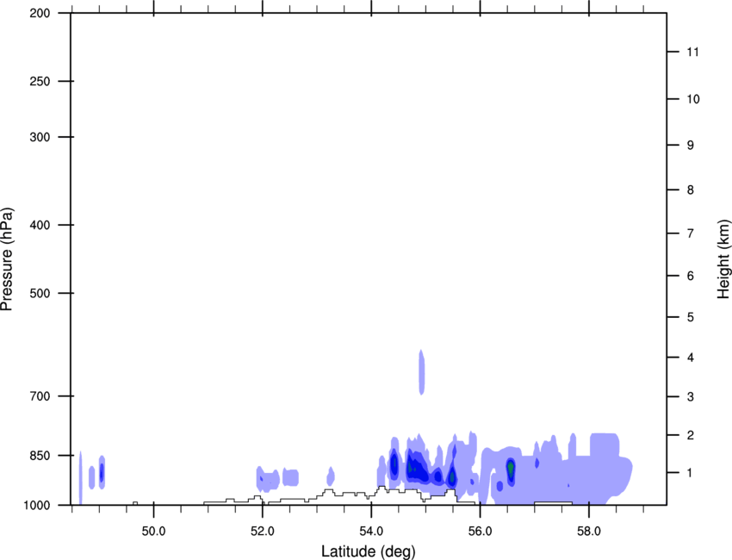732x560 pixels.
Task: Click the pressure label '400'
Action: click(40, 225)
